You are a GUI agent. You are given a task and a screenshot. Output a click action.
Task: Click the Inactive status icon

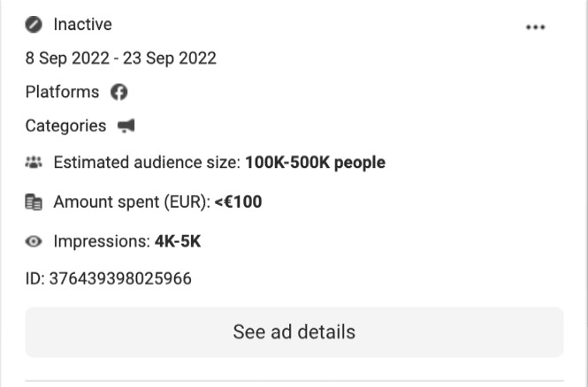tap(34, 25)
